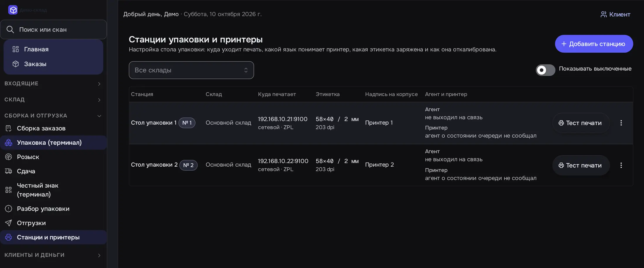This screenshot has height=268, width=644.
Task: Click the Заказы box icon
Action: pos(16,64)
